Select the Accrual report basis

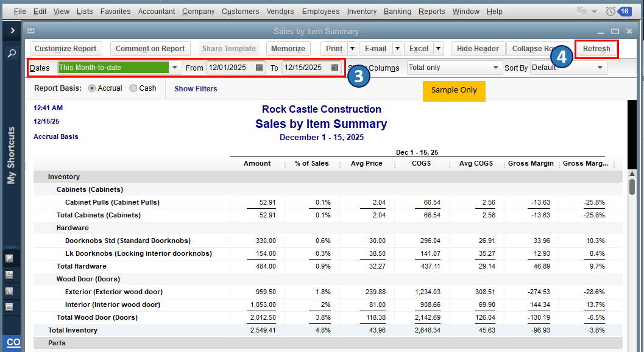click(92, 88)
